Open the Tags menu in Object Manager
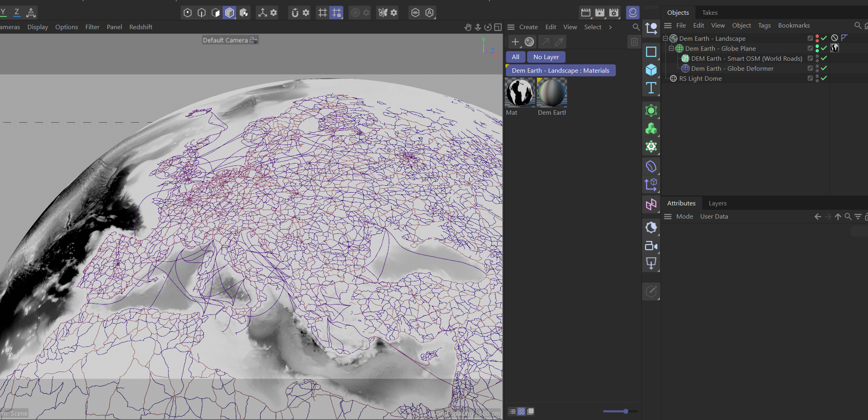The image size is (868, 420). [x=764, y=26]
